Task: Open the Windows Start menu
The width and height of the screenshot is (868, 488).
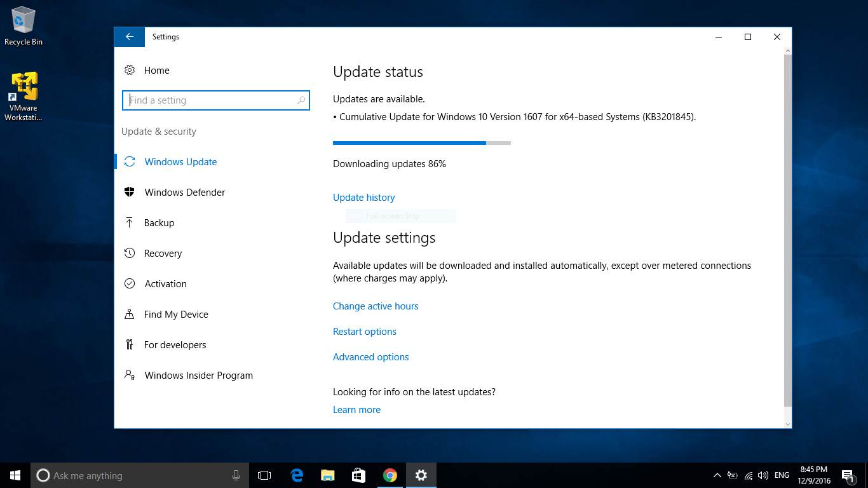Action: coord(15,475)
